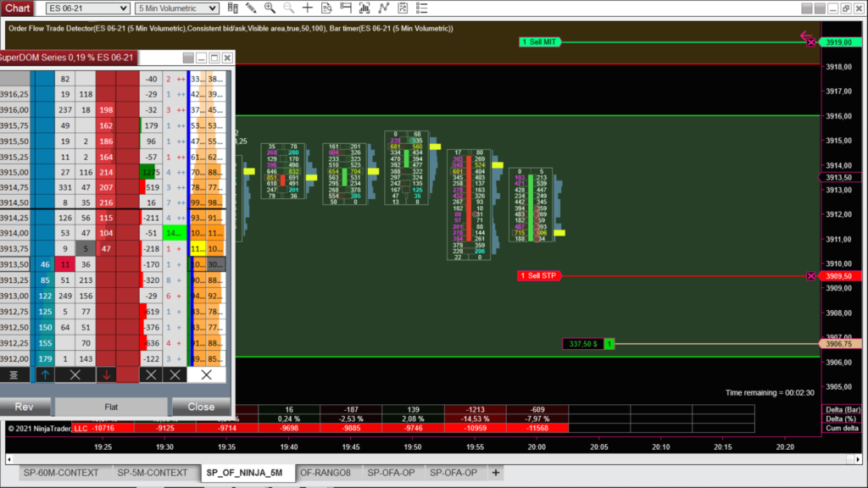Click the red down-arrow sell market button

click(106, 374)
